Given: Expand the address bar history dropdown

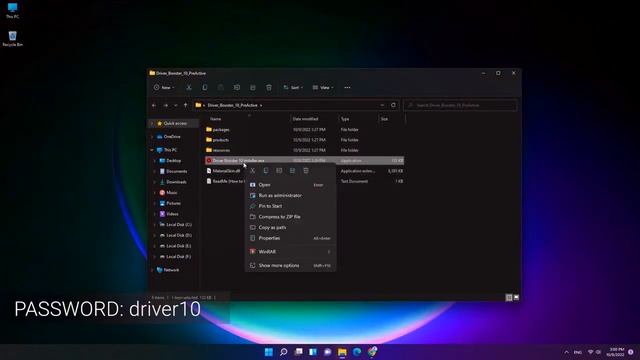Looking at the screenshot, I should pyautogui.click(x=382, y=105).
